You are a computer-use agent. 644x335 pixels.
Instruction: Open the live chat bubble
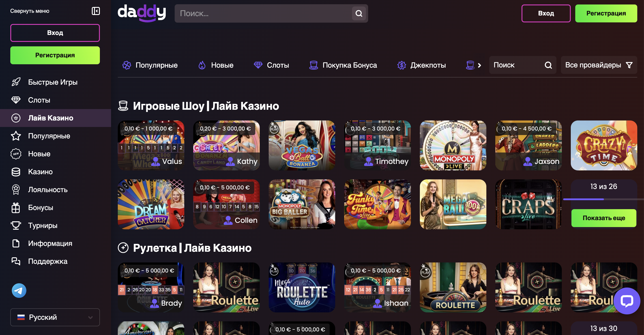click(627, 301)
